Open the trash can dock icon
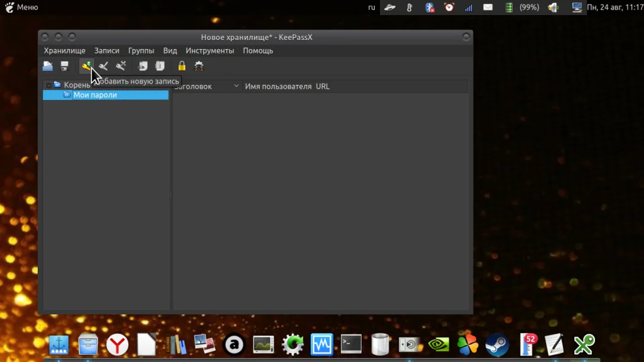Image resolution: width=644 pixels, height=362 pixels. [380, 344]
